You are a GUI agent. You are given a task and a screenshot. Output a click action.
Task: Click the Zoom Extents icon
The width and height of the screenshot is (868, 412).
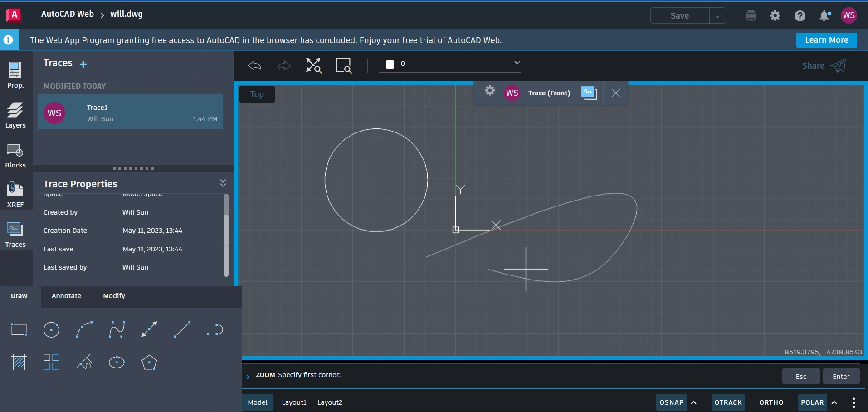[313, 65]
